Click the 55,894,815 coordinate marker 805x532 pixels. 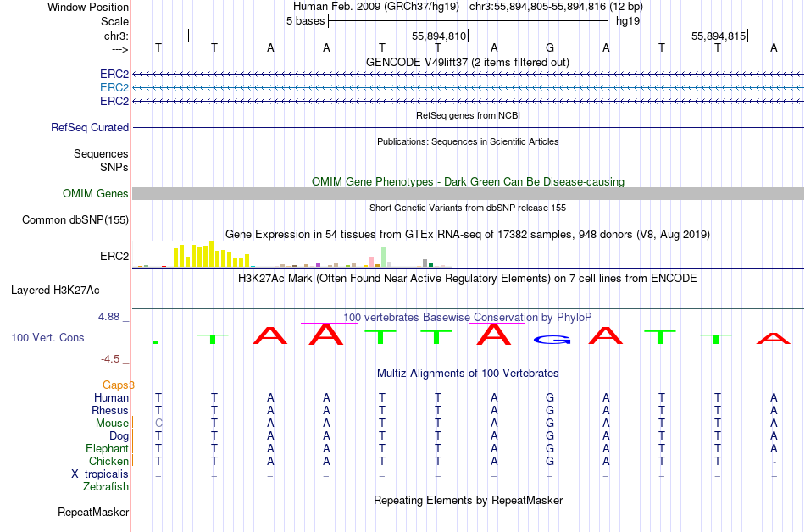[x=719, y=36]
